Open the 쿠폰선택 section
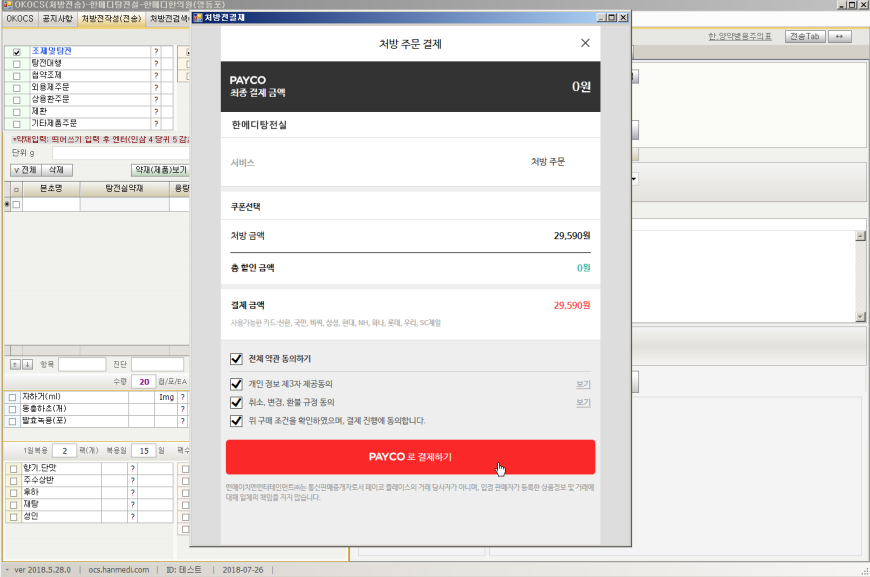 tap(411, 206)
